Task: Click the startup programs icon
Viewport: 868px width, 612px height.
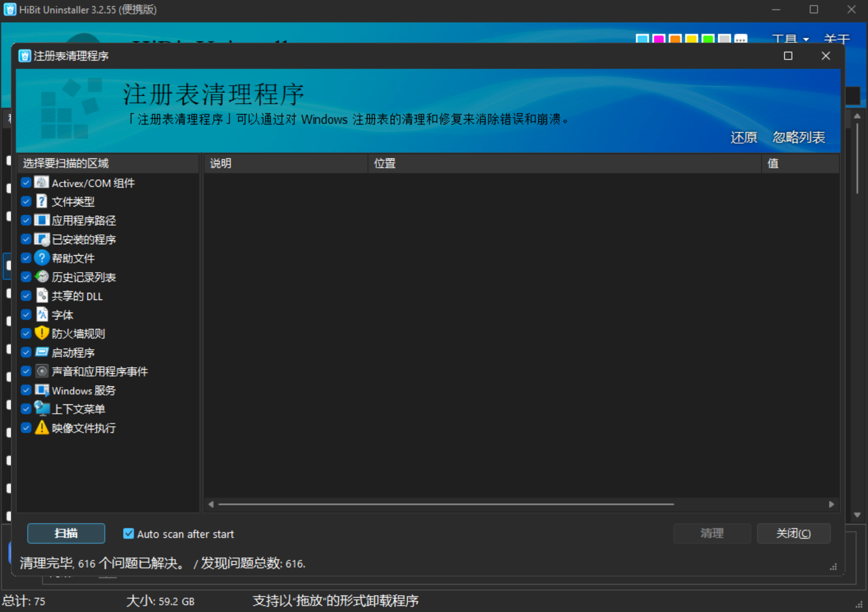Action: click(42, 352)
